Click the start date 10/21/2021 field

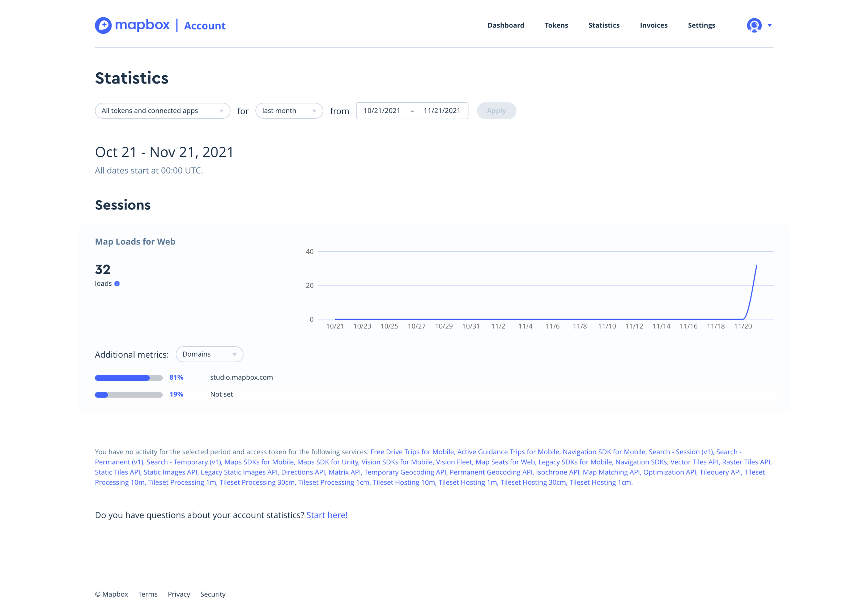[382, 111]
